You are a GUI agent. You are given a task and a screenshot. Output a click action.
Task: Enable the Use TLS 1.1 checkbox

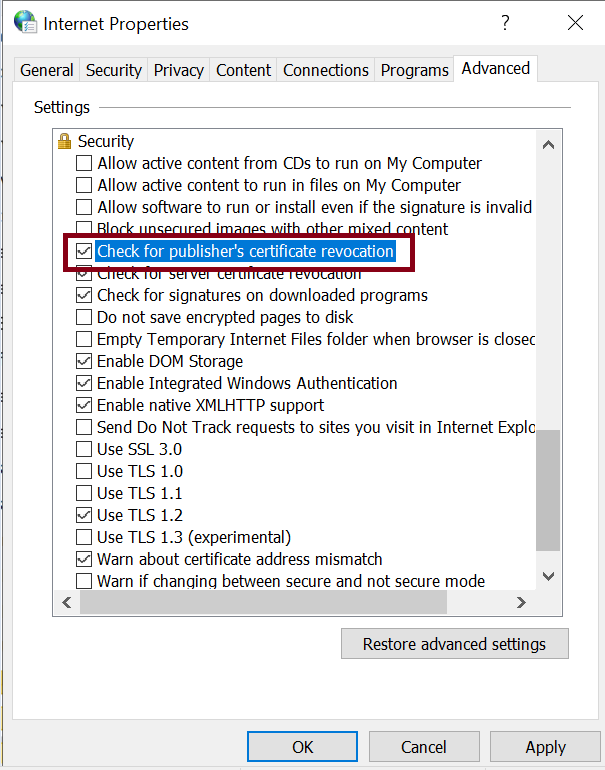(85, 493)
